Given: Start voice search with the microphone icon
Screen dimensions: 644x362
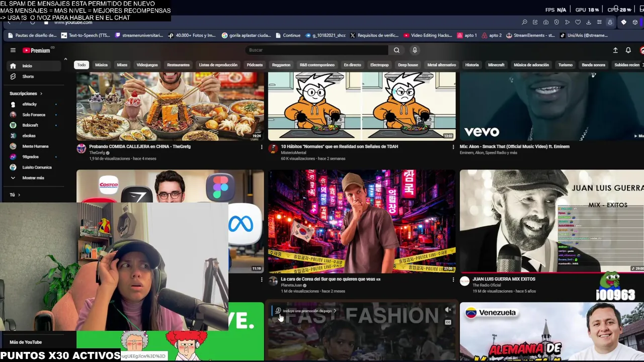Looking at the screenshot, I should (x=415, y=50).
